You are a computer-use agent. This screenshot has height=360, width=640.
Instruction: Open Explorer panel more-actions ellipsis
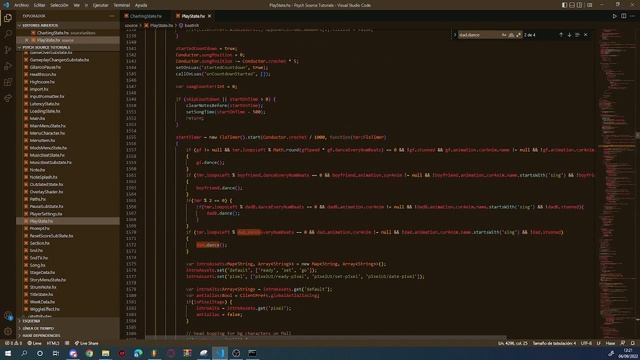pos(112,16)
